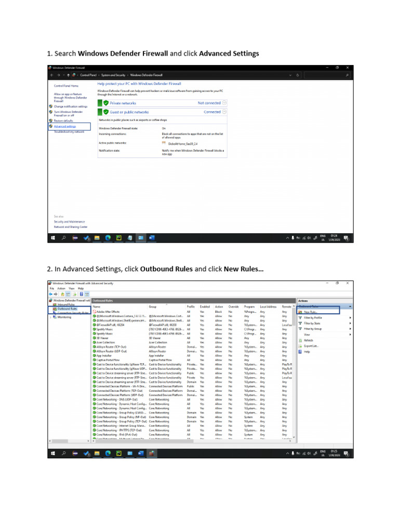
Task: Click the 'Advanced settings' link
Action: point(65,126)
